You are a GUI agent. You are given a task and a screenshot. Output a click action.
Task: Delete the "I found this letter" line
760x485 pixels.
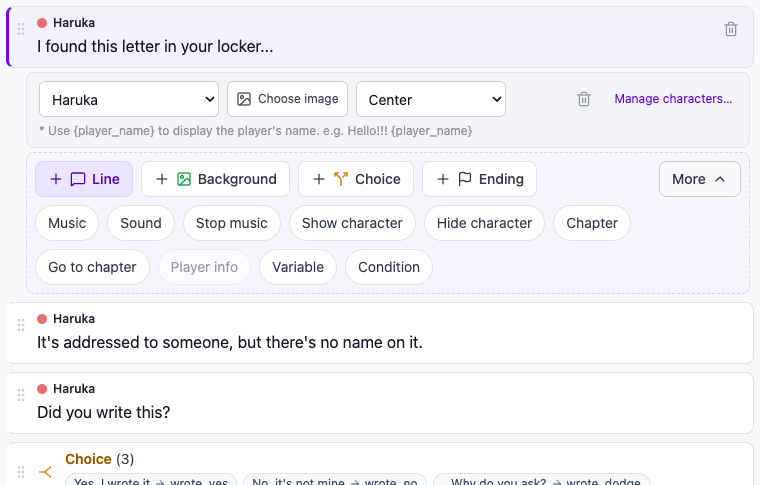click(x=730, y=30)
